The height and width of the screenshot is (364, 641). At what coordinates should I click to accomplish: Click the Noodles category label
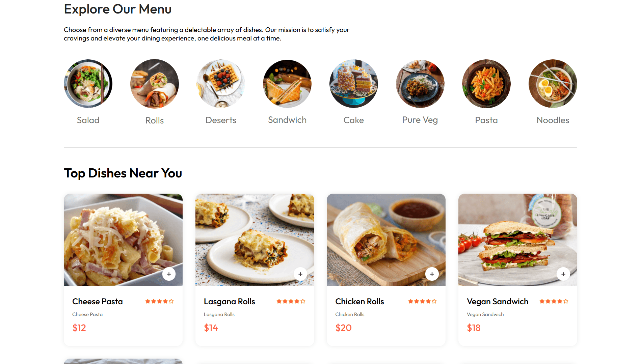553,120
